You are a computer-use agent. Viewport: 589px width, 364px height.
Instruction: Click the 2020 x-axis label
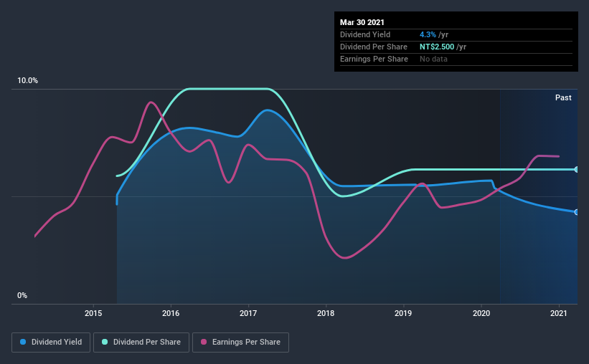481,313
